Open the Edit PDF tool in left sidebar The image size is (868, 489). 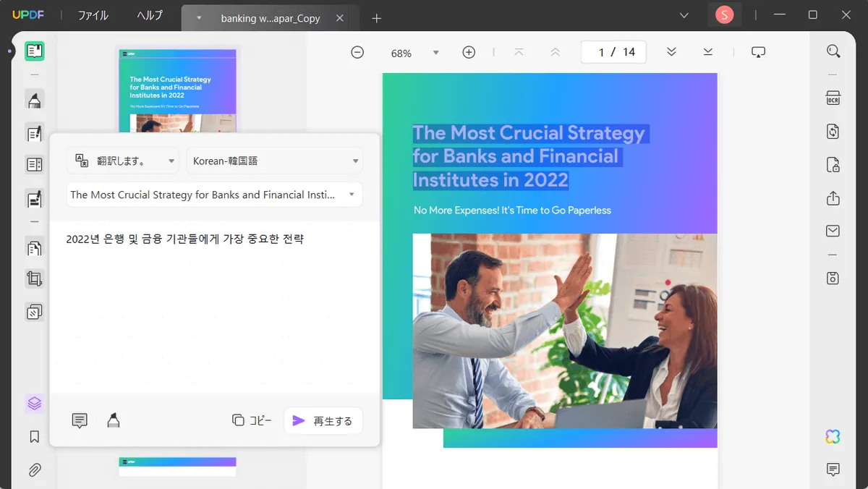coord(34,132)
